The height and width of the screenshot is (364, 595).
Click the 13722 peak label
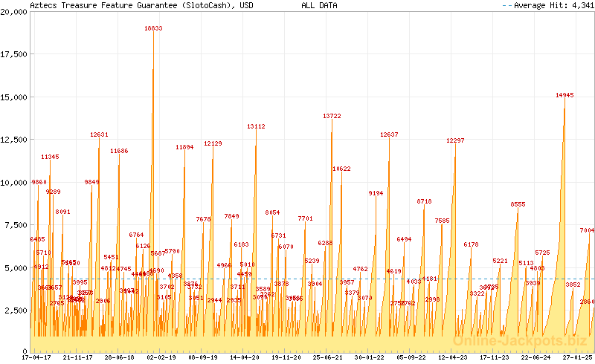[332, 116]
